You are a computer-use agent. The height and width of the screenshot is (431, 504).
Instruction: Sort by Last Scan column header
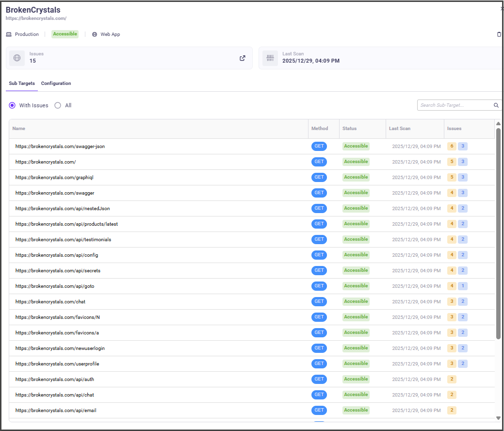[400, 129]
